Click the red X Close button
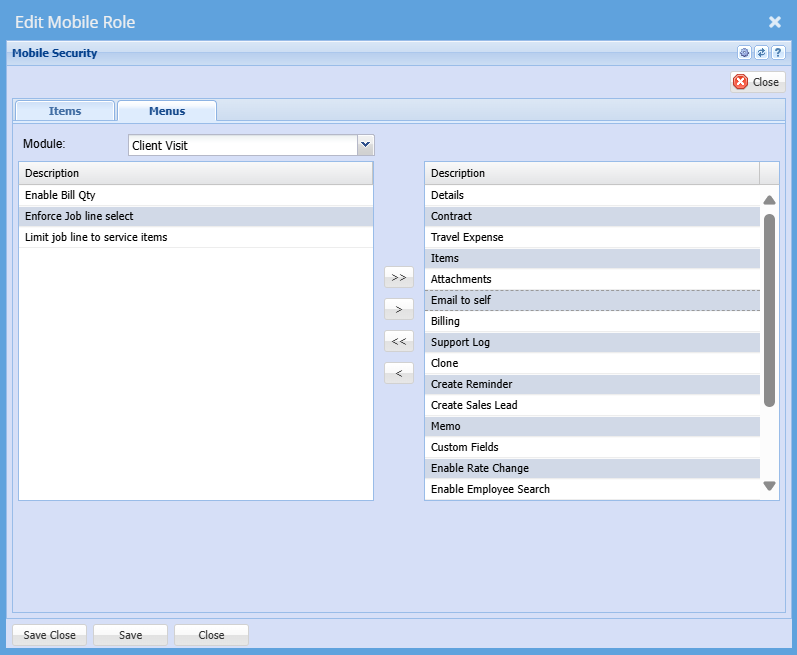 (x=757, y=82)
